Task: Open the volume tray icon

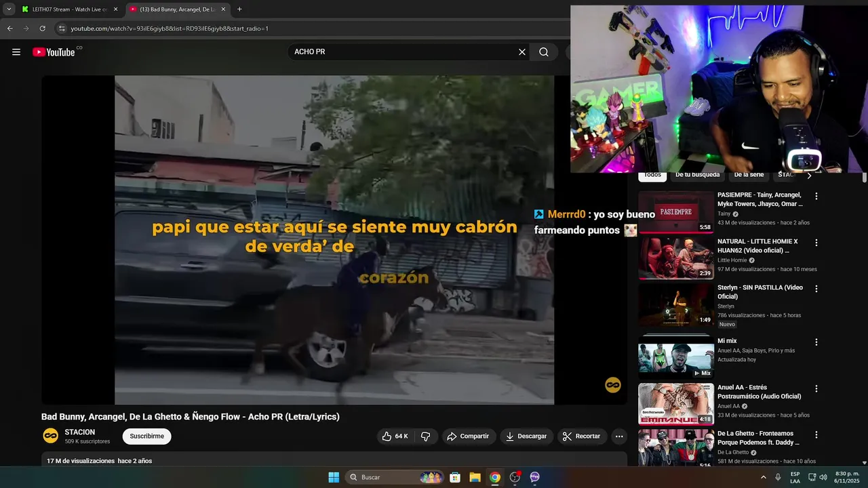Action: pyautogui.click(x=823, y=477)
